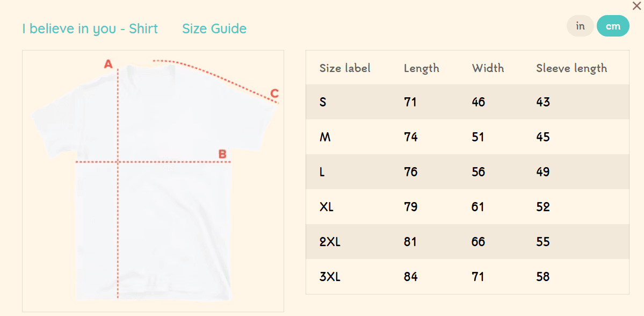Click marker A on shirt diagram
Screen dimensions: 644x316
108,64
